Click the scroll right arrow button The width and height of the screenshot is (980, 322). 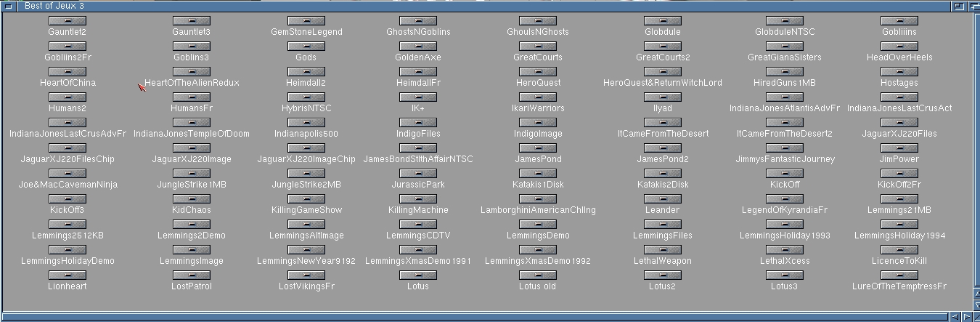pos(965,317)
